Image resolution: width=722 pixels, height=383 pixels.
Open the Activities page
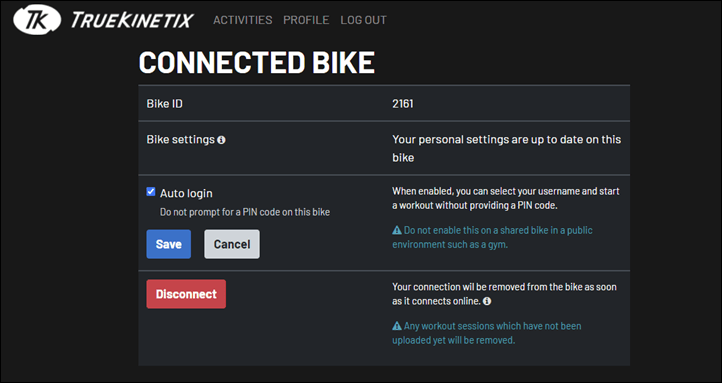[243, 20]
